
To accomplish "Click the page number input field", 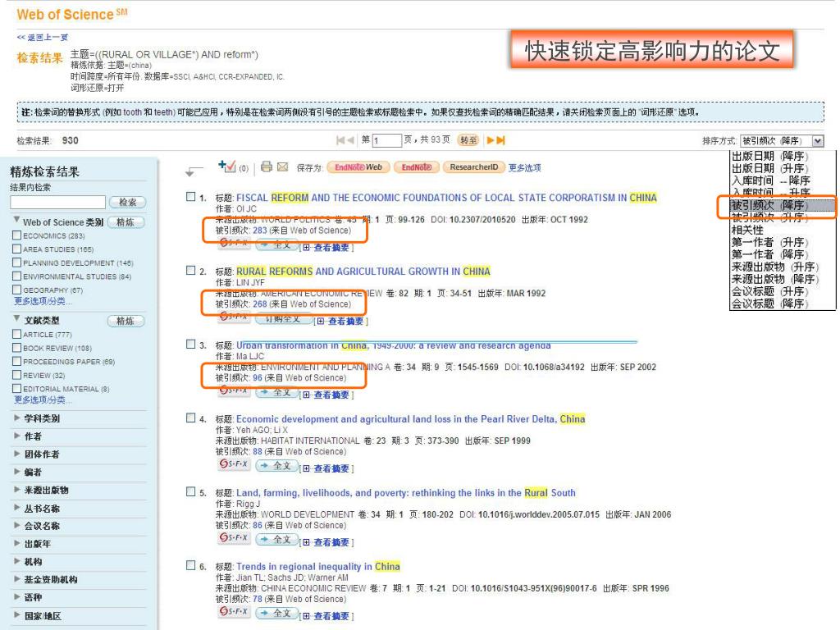I will pos(387,140).
